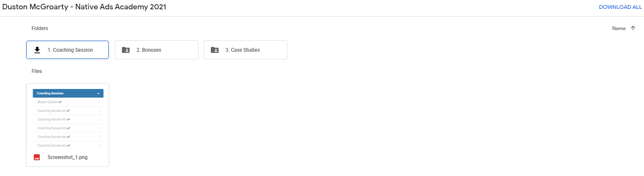Viewport: 644px width, 176px height.
Task: Open the Name sort option
Action: tap(619, 28)
